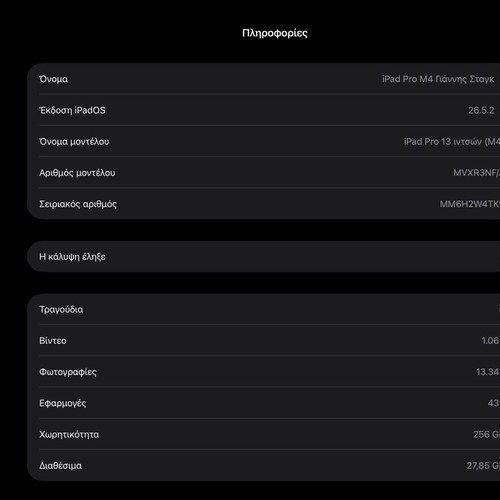500x500 pixels.
Task: Click the Σειριακός αριθμός label
Action: [78, 204]
